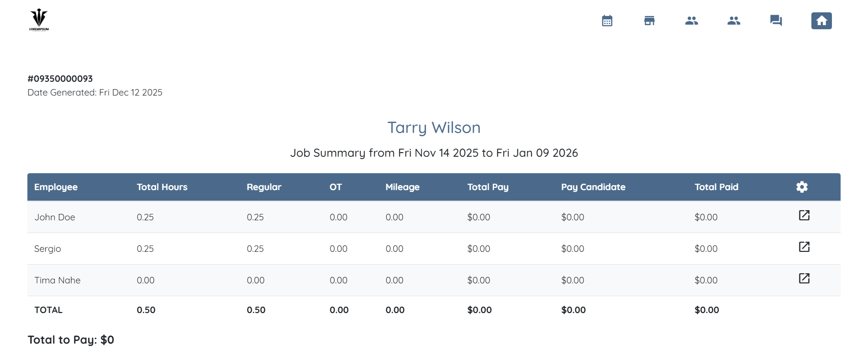Open table settings gear icon

click(x=802, y=187)
